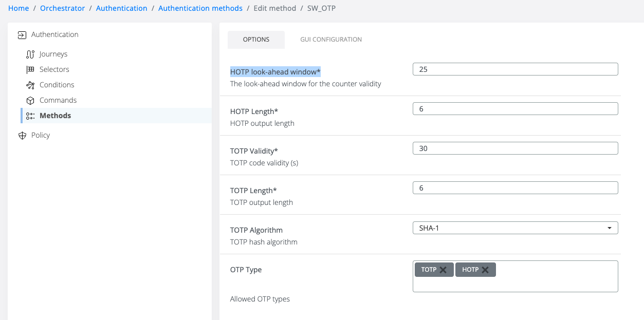Open the Authentication methods breadcrumb
Screen dimensions: 644x320
coord(200,8)
